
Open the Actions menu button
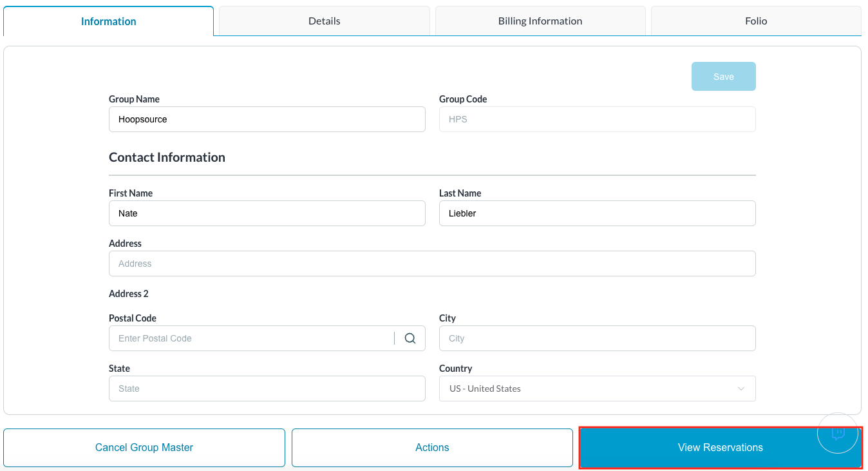point(432,448)
